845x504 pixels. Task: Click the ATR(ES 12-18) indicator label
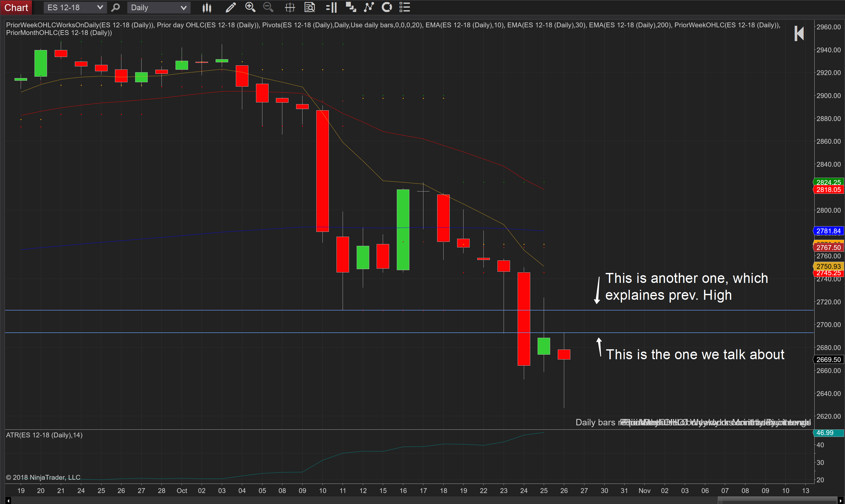44,435
